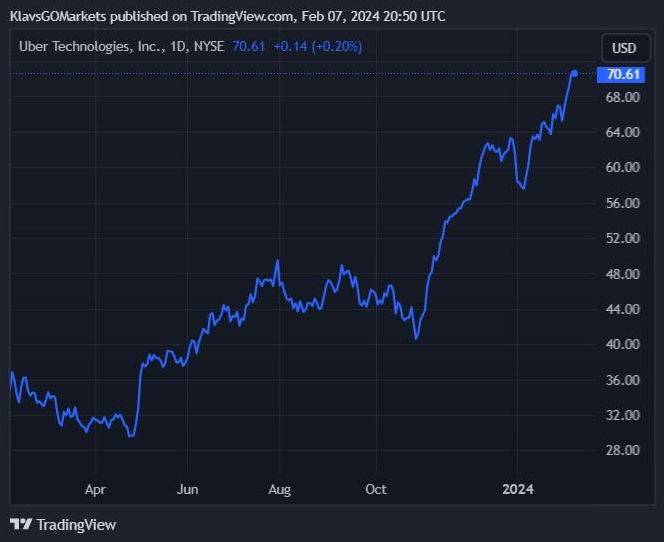Click the Oct time axis label
The width and height of the screenshot is (664, 542).
[x=376, y=489]
